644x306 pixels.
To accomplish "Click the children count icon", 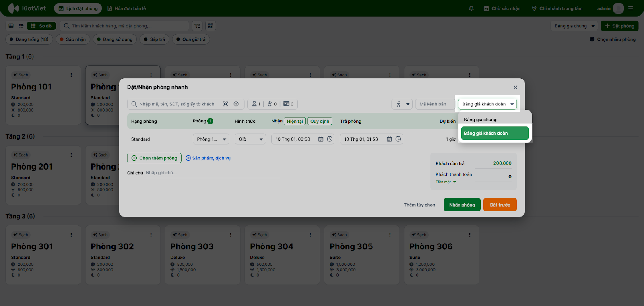I will [x=270, y=104].
